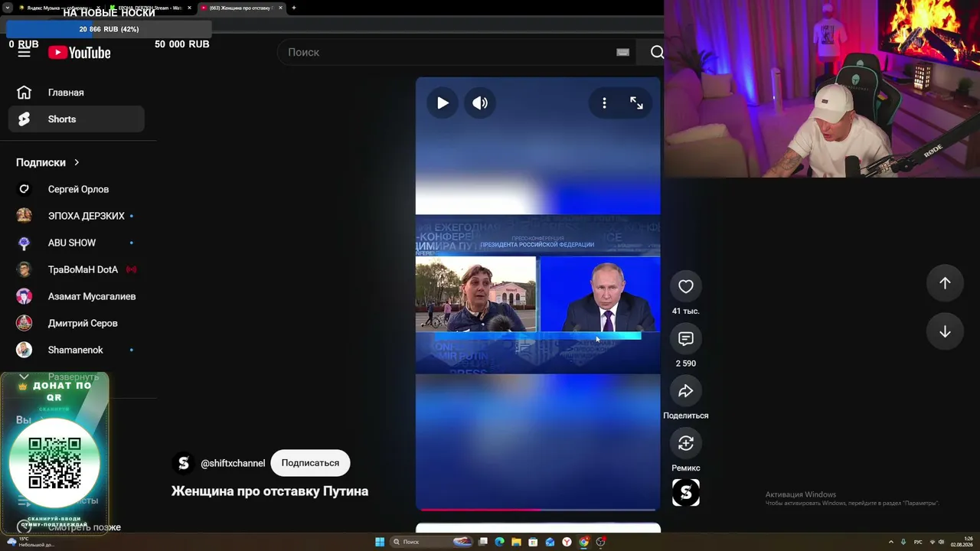Open the Shorts three-dot options menu

[604, 103]
